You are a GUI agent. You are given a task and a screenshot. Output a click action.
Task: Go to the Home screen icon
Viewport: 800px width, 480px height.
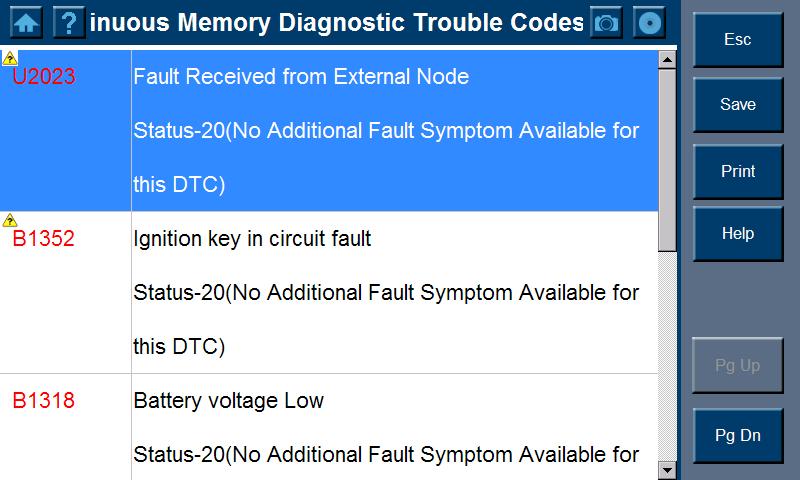click(x=26, y=22)
